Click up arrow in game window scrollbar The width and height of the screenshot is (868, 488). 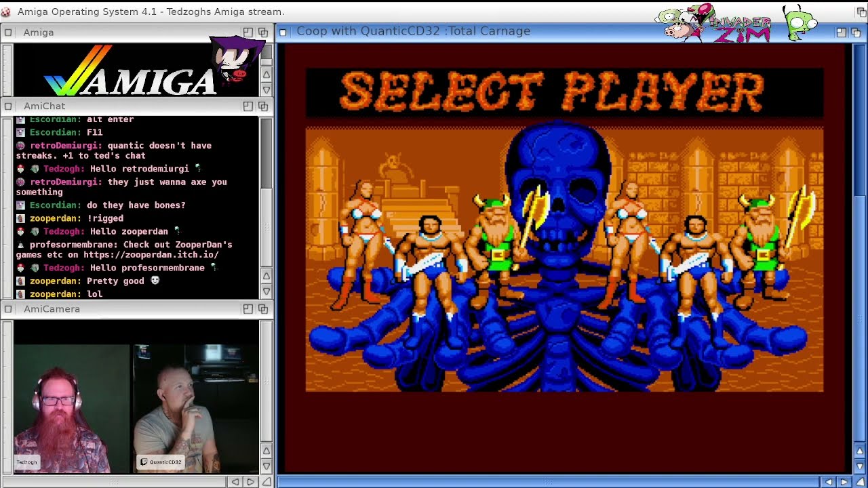860,451
